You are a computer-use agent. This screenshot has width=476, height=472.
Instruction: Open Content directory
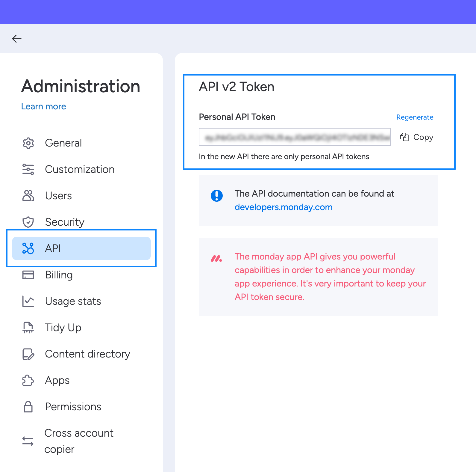81,354
